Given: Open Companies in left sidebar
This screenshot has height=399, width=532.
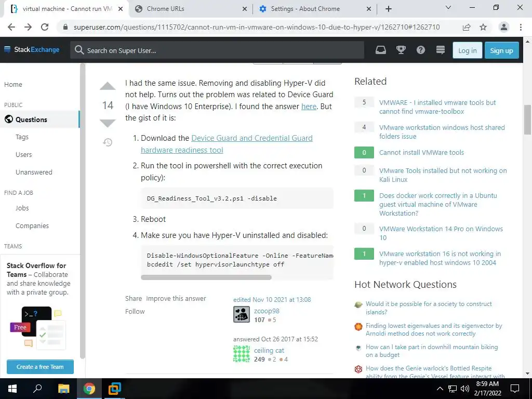Looking at the screenshot, I should click(x=32, y=226).
